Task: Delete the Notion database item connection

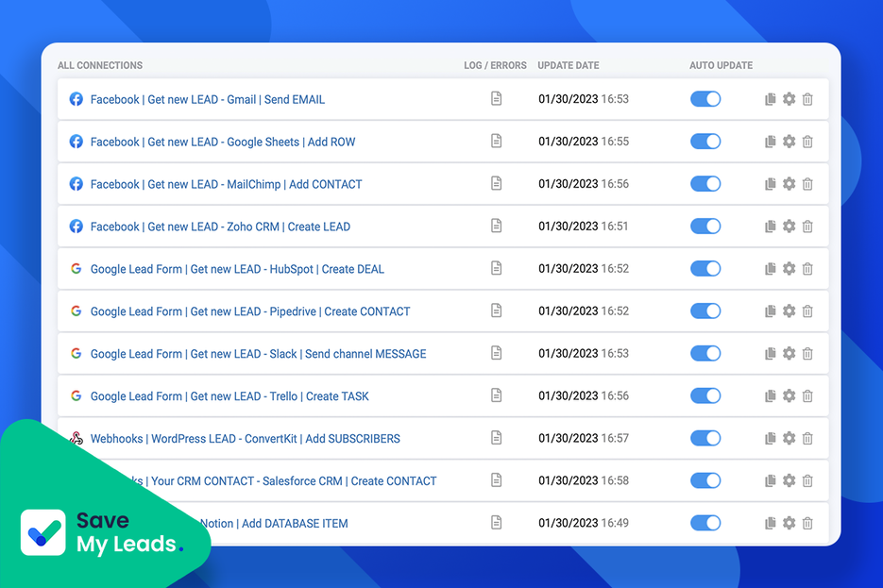Action: pos(807,522)
